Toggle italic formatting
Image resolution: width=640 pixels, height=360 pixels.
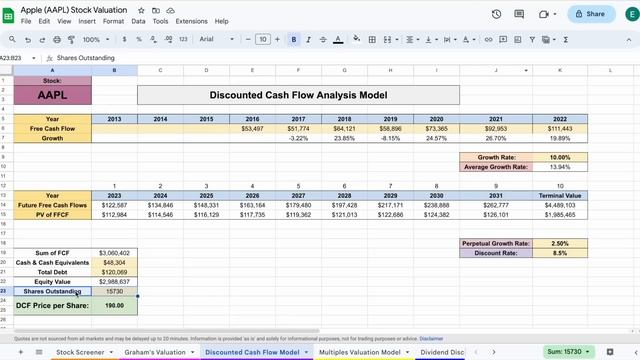point(308,40)
